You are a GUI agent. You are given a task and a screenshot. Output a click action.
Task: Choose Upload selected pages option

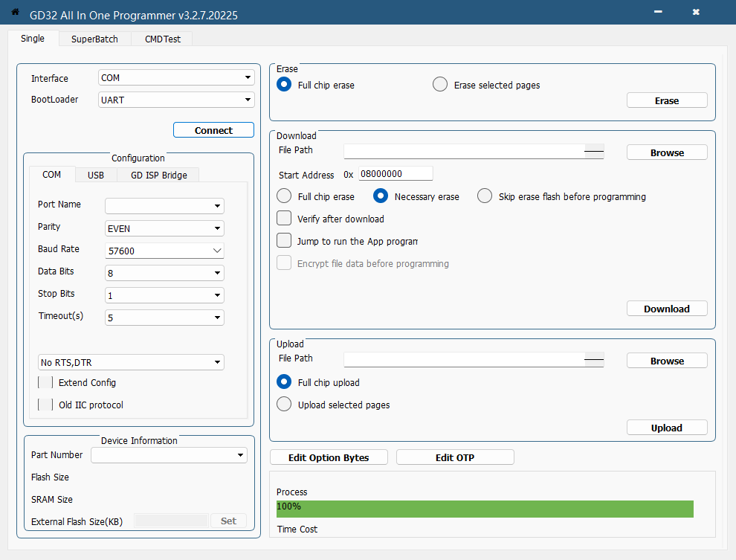284,404
